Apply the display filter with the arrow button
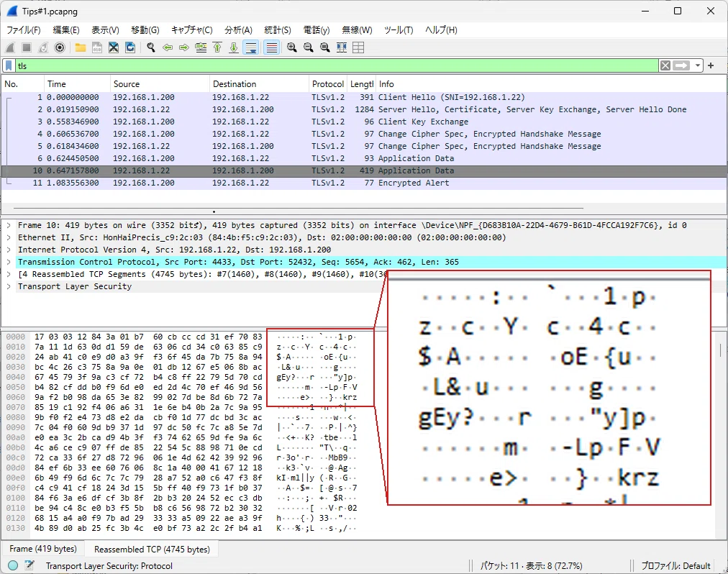Viewport: 728px width, 574px height. pos(681,66)
